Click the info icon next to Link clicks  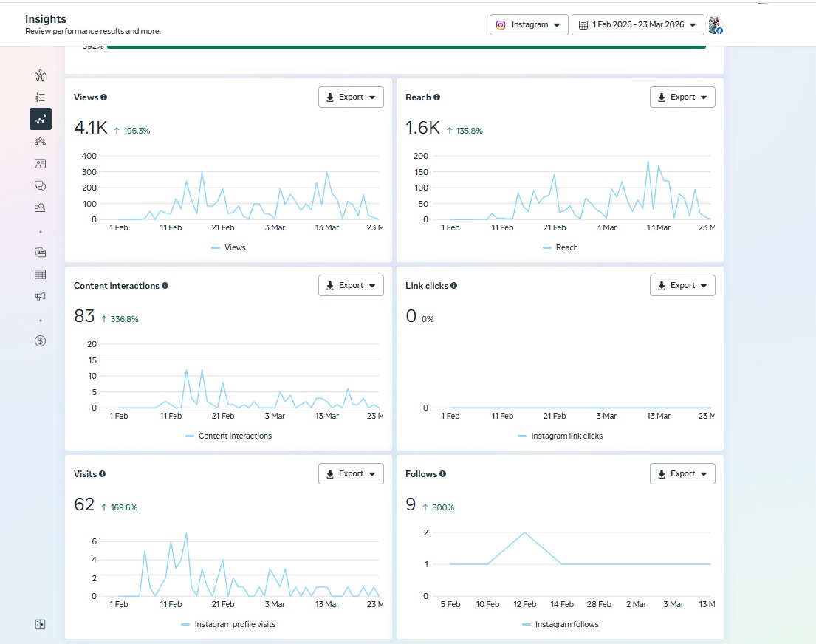tap(454, 286)
